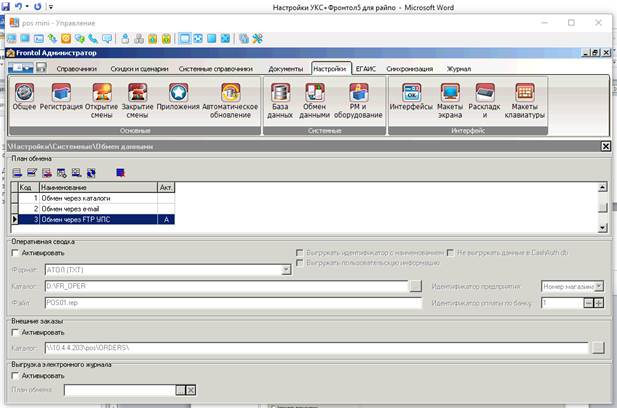The width and height of the screenshot is (617, 408).
Task: Switch to the Системные справочники tab
Action: point(216,69)
